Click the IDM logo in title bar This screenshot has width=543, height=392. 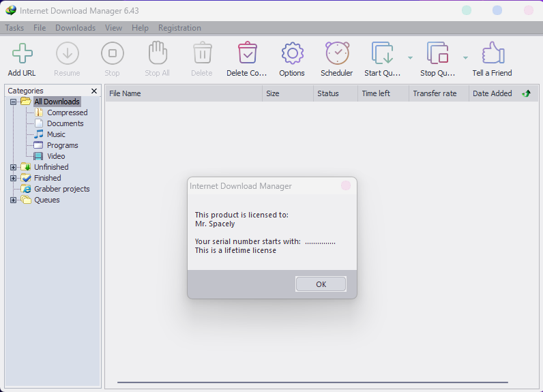(11, 10)
